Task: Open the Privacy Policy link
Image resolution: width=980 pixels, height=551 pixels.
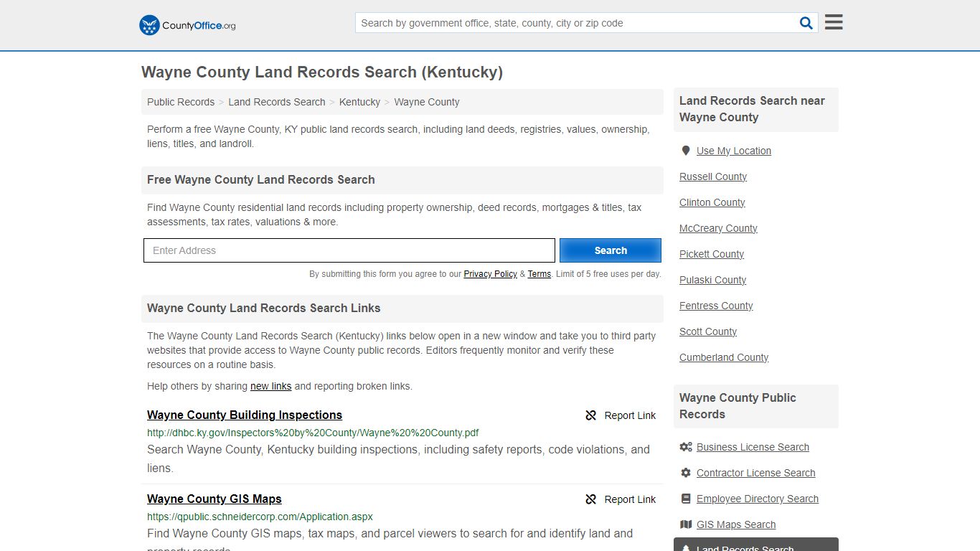Action: pos(491,274)
